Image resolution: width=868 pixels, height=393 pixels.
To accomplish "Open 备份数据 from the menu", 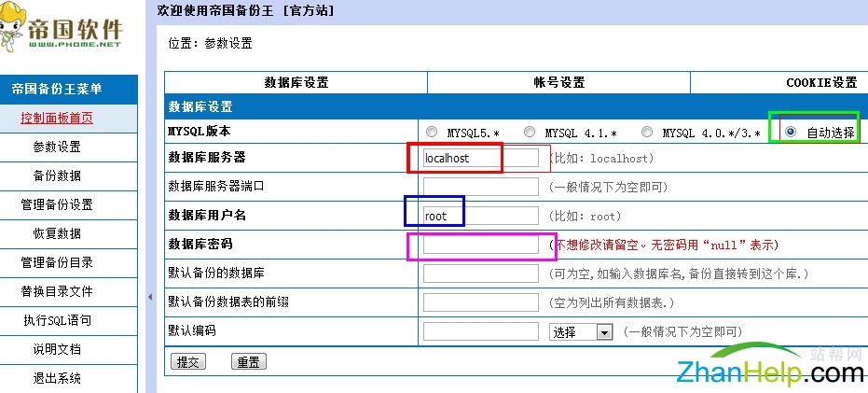I will click(x=57, y=175).
